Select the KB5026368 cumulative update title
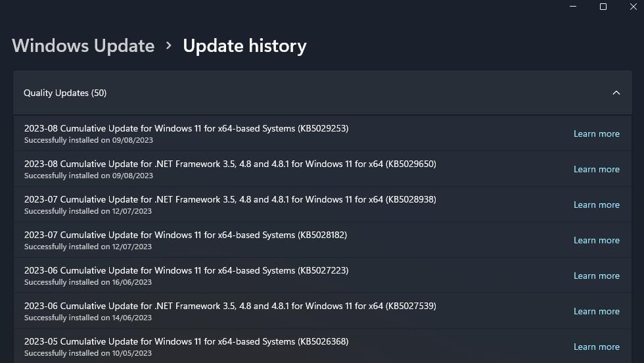Viewport: 644px width, 363px height. 186,341
